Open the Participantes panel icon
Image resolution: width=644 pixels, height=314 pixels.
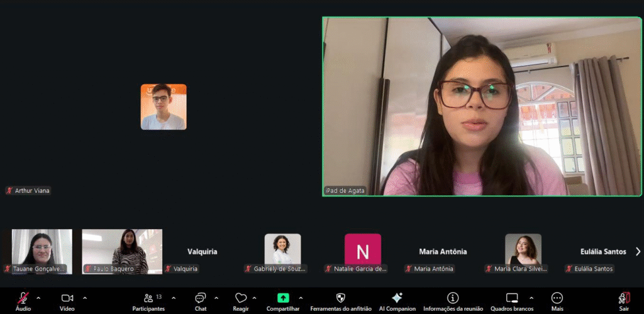[148, 298]
